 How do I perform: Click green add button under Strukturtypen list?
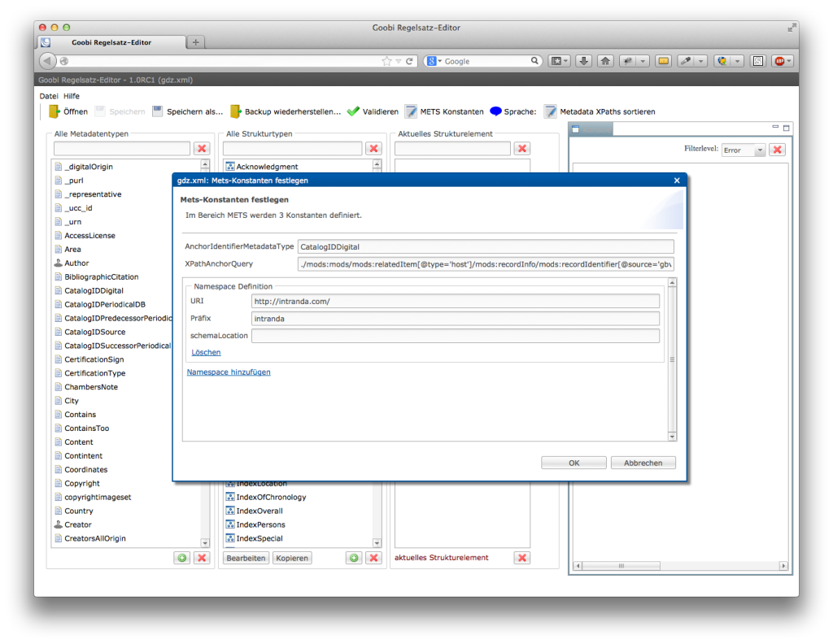pyautogui.click(x=355, y=558)
